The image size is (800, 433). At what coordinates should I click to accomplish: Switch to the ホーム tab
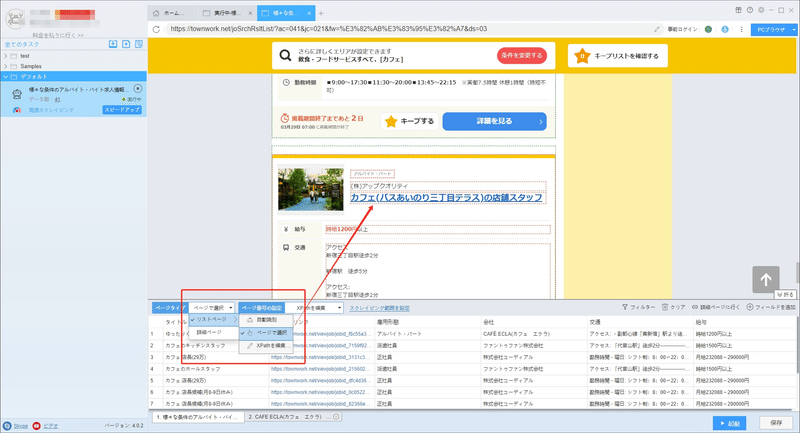click(x=172, y=13)
